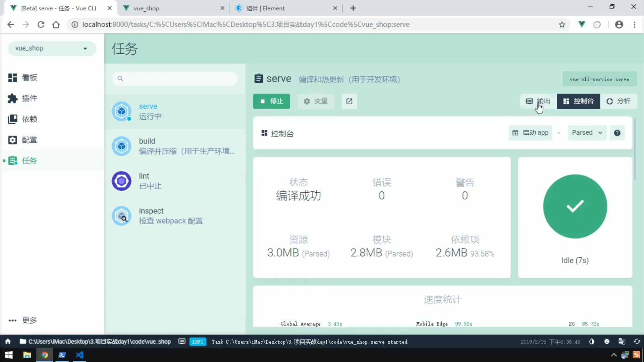Open File Explorer from taskbar
The width and height of the screenshot is (644, 362).
click(27, 355)
